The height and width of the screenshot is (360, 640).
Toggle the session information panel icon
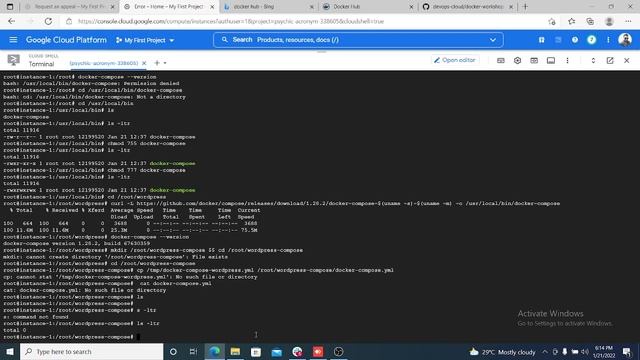(551, 60)
